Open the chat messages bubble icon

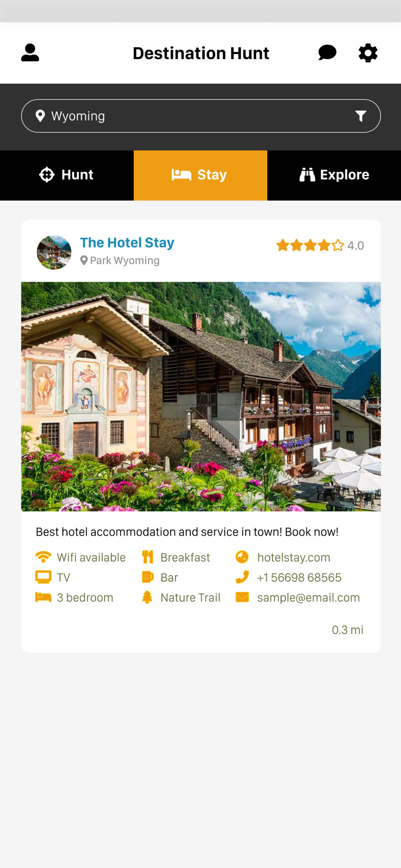click(327, 53)
